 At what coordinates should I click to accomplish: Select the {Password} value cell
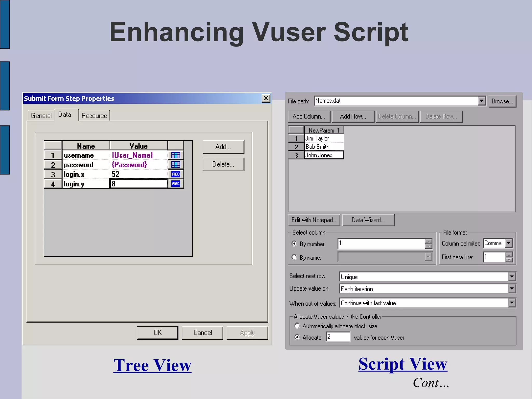point(139,164)
